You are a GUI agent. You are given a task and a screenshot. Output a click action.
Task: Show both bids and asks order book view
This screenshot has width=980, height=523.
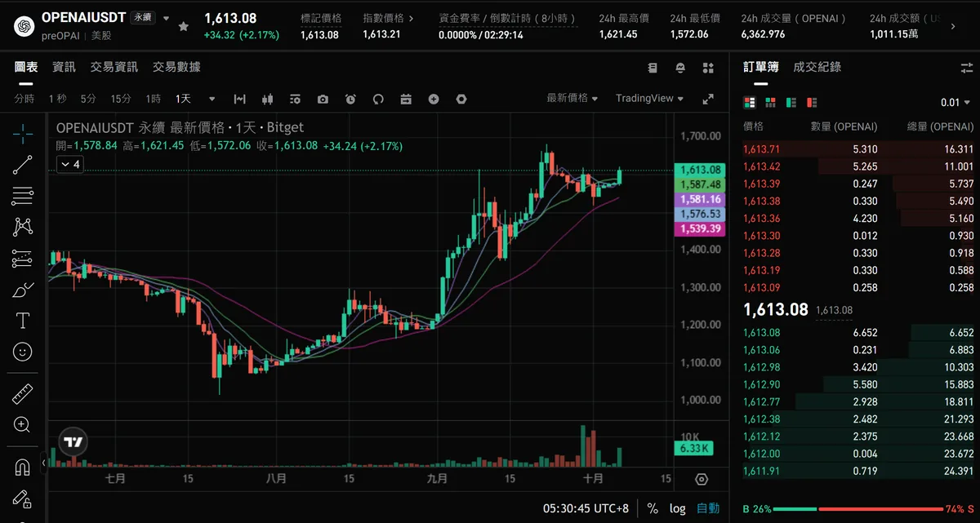point(750,103)
